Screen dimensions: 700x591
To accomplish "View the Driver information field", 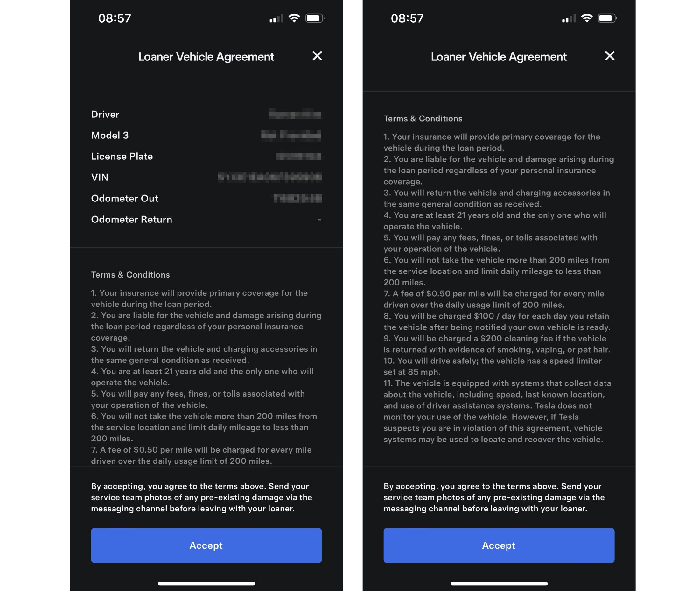I will 206,114.
